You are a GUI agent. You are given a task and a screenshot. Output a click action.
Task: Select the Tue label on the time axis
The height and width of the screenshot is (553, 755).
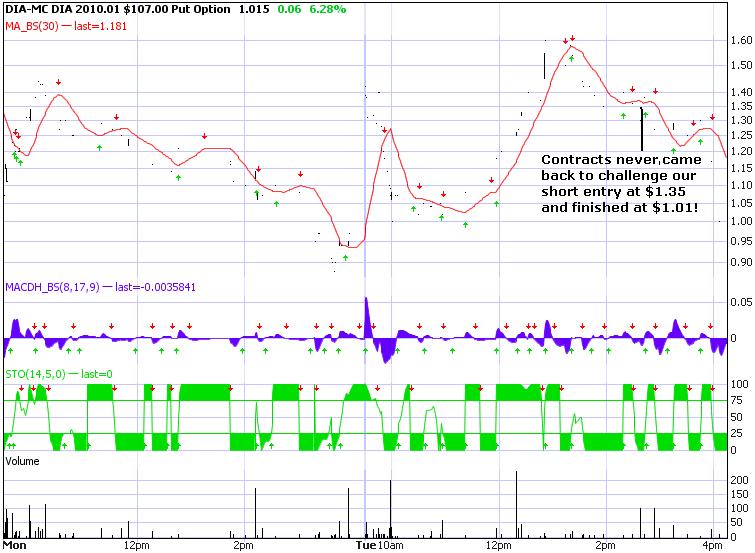pyautogui.click(x=366, y=546)
